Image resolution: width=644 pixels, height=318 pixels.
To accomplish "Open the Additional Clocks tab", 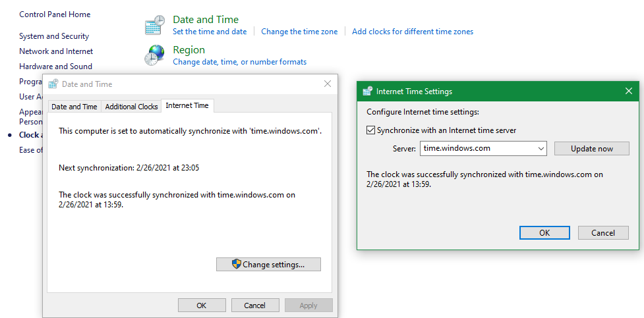I will pyautogui.click(x=131, y=107).
